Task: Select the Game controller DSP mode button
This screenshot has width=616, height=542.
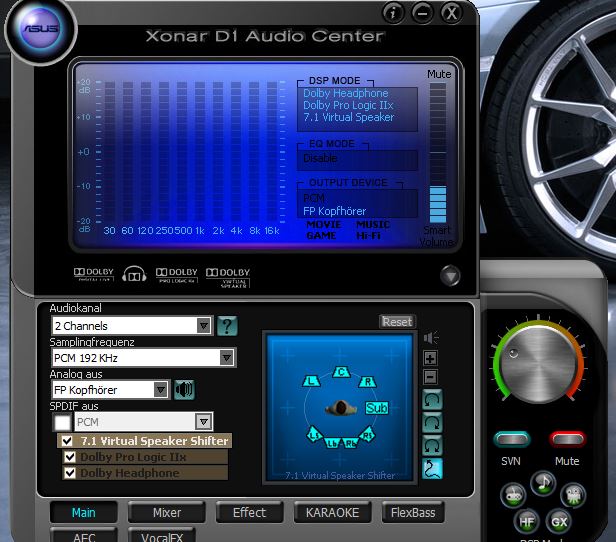Action: point(513,495)
